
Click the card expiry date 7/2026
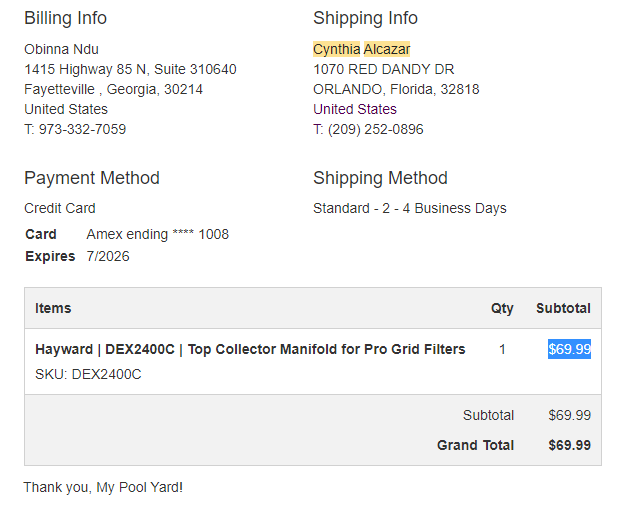pyautogui.click(x=108, y=256)
